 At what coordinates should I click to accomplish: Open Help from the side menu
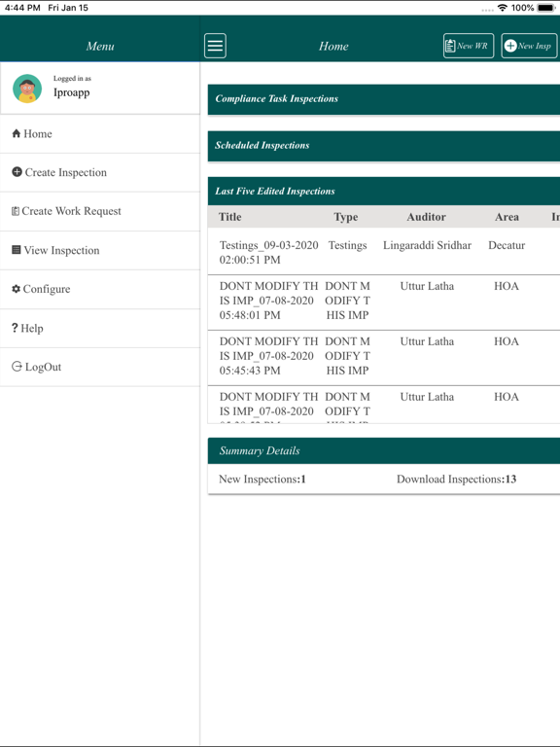point(100,328)
